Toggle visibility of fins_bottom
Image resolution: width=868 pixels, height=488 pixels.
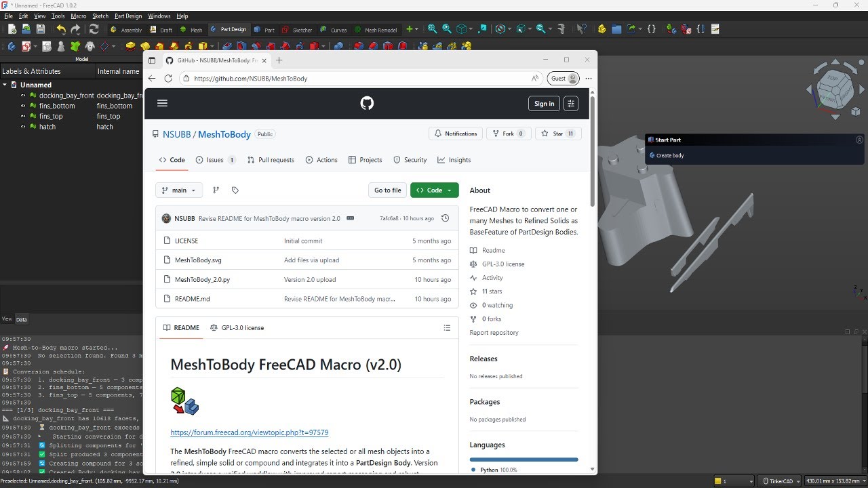coord(23,106)
